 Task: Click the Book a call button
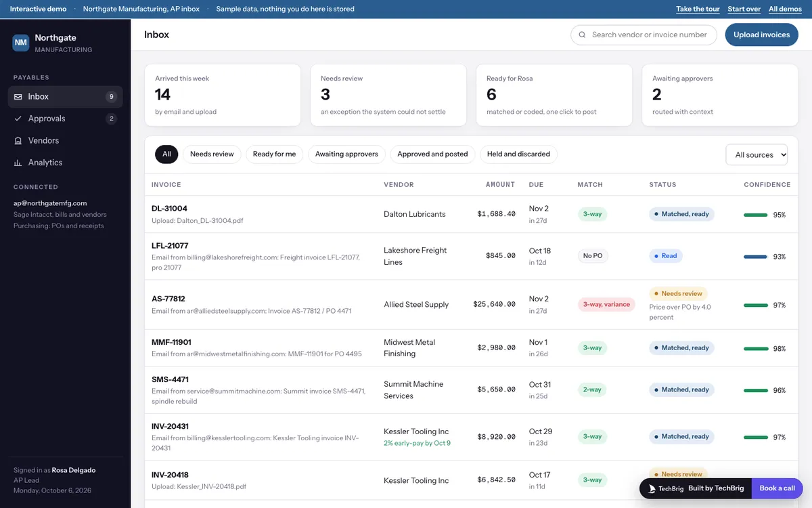pos(777,488)
